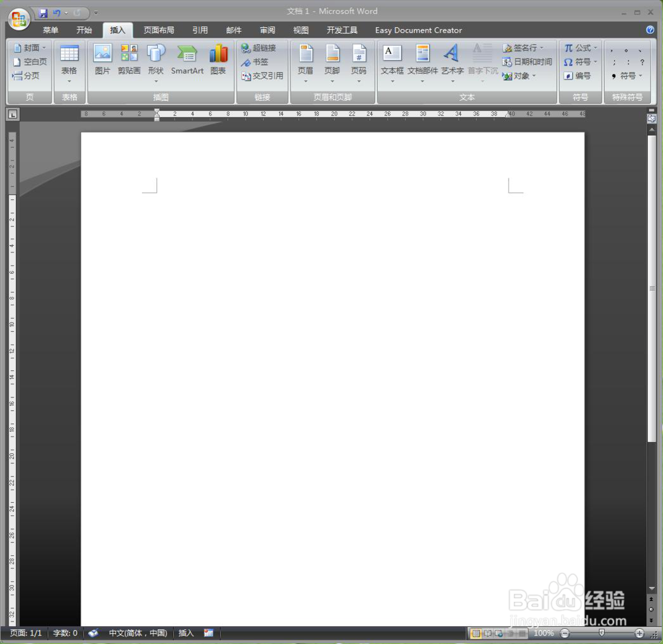Expand the Object (对象) dropdown
This screenshot has height=644, width=663.
coord(534,76)
